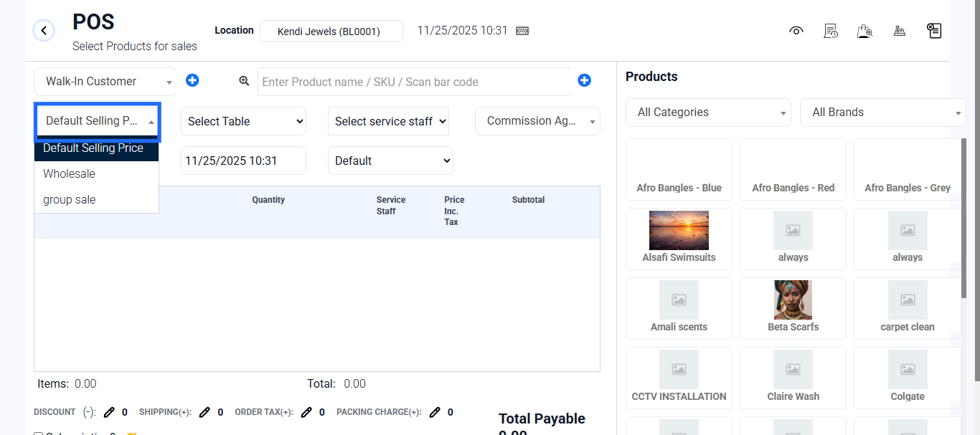Click the product search magnifier icon
Screen dimensions: 980x435
(244, 81)
